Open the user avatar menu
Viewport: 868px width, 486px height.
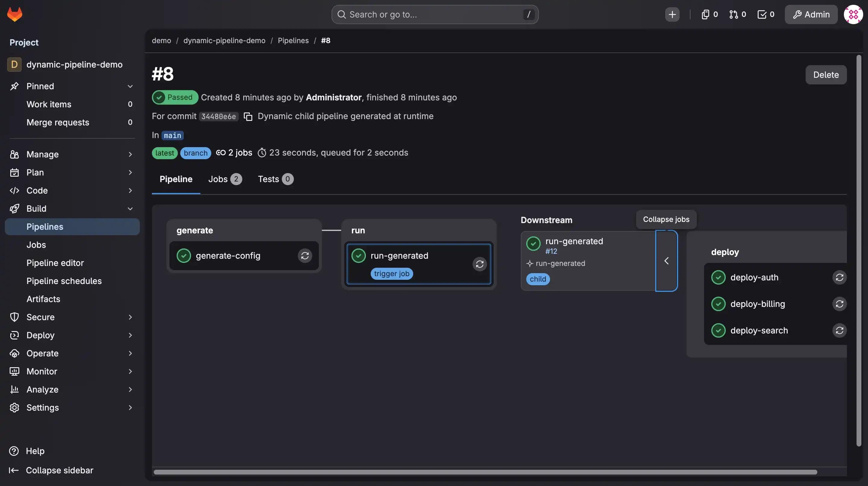click(853, 14)
